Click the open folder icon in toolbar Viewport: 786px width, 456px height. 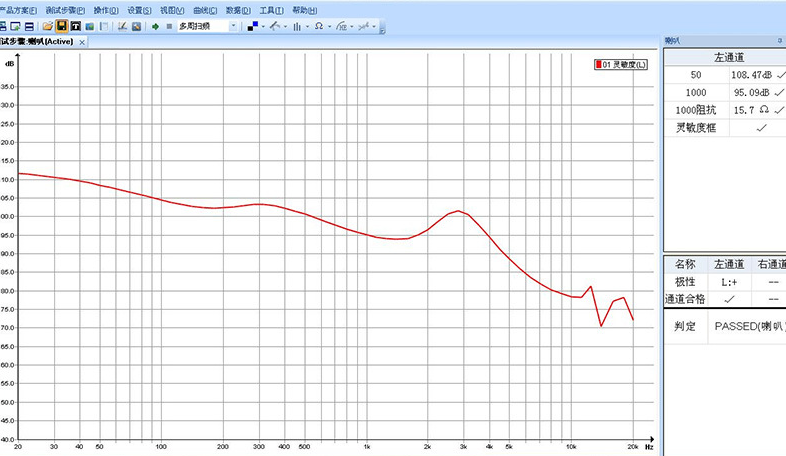(x=46, y=26)
